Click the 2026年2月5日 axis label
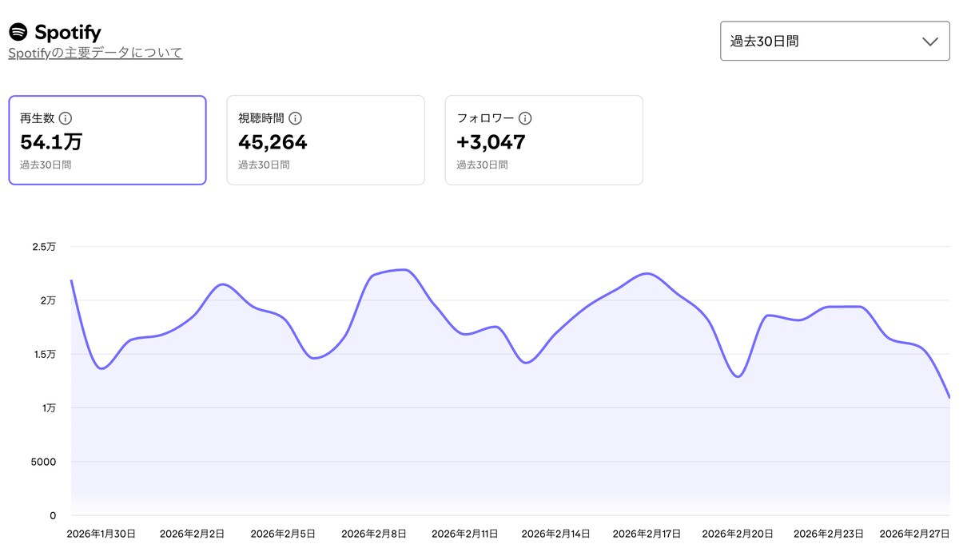975x560 pixels. coord(283,534)
